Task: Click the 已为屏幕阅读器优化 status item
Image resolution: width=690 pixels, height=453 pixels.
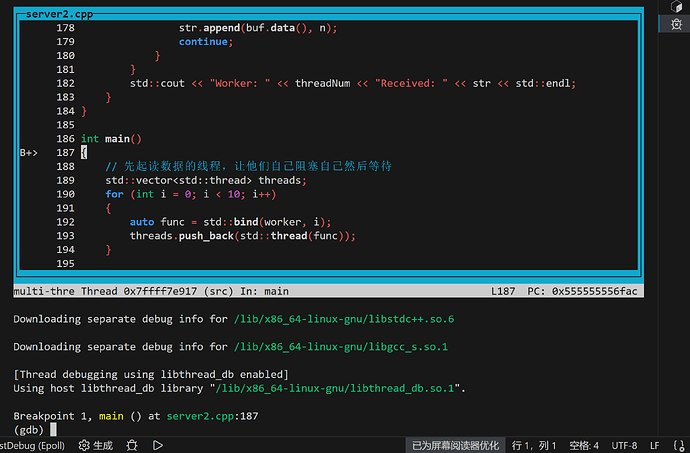Action: [455, 446]
